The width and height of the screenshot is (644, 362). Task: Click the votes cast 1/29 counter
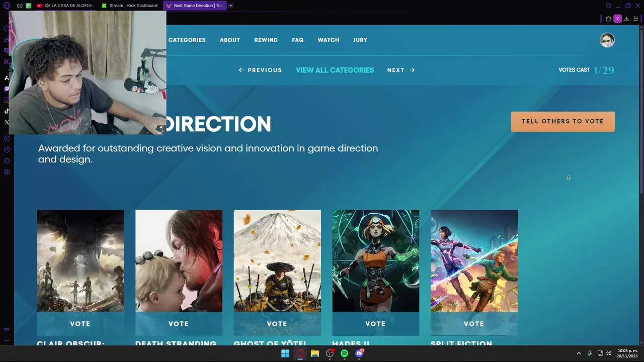pos(586,70)
